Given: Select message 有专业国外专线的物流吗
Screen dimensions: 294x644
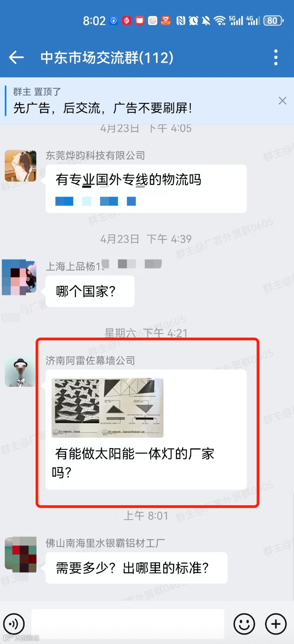Looking at the screenshot, I should click(146, 189).
